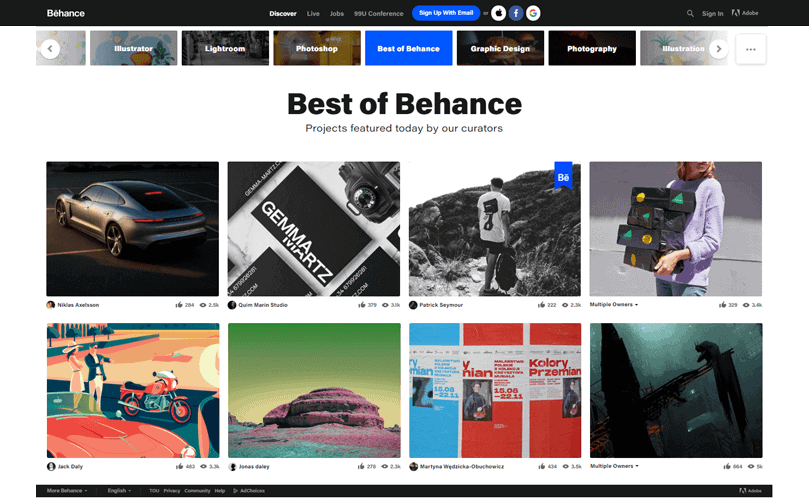Select the Best of Behance tile
The width and height of the screenshot is (809, 500).
point(409,48)
